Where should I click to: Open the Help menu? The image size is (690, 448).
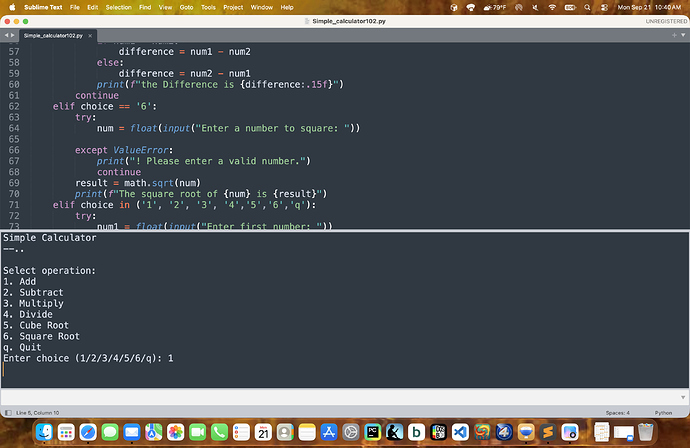tap(287, 7)
